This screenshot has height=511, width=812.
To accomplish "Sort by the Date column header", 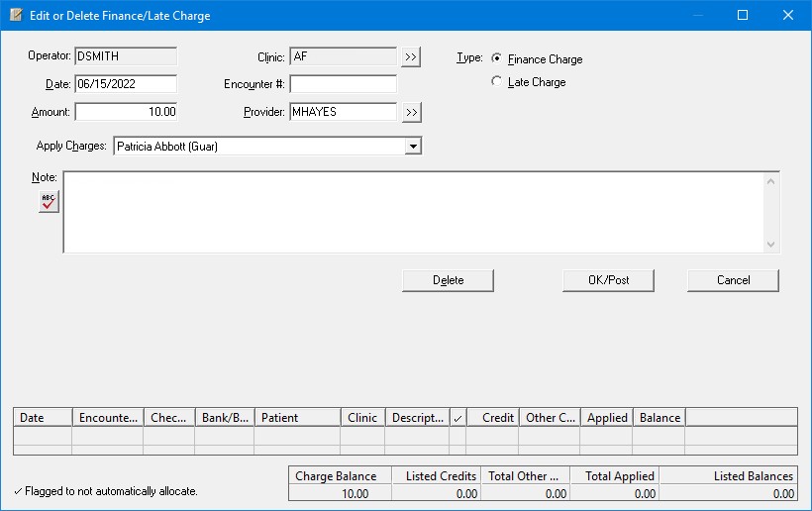I will click(x=43, y=418).
